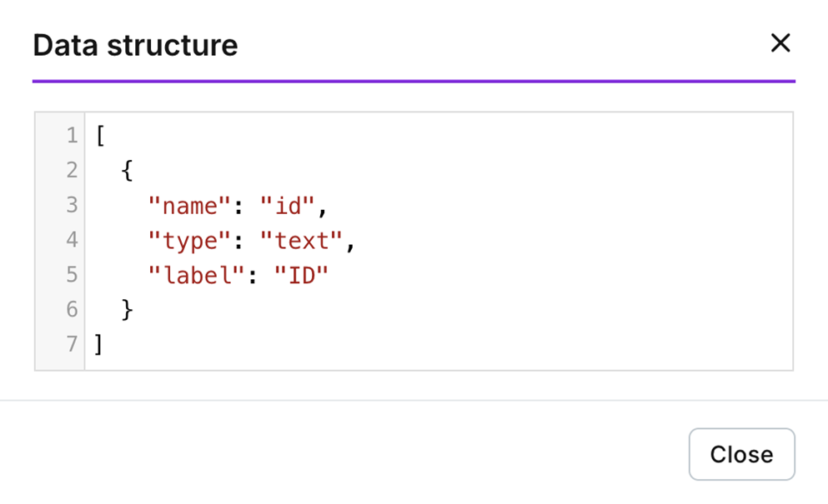Screen dimensions: 828x504
Task: Place cursor on the "type" key
Action: point(189,241)
